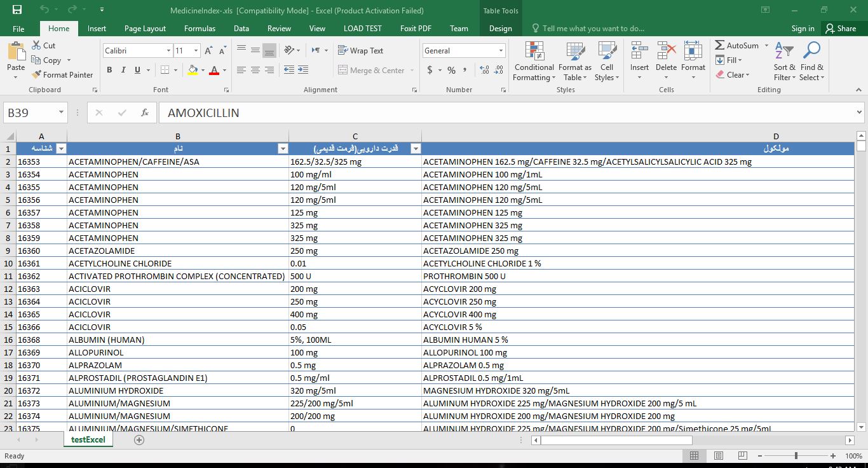Open the Clear options

coord(733,75)
